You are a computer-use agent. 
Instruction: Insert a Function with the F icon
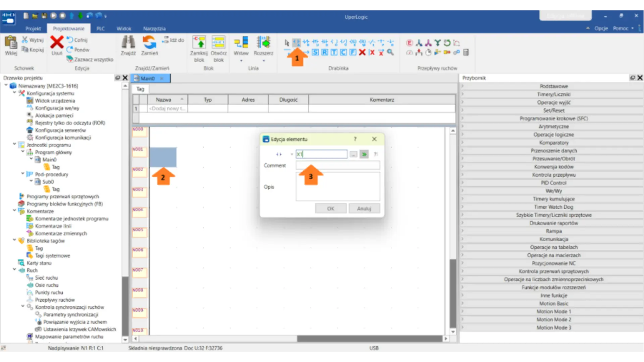click(353, 52)
